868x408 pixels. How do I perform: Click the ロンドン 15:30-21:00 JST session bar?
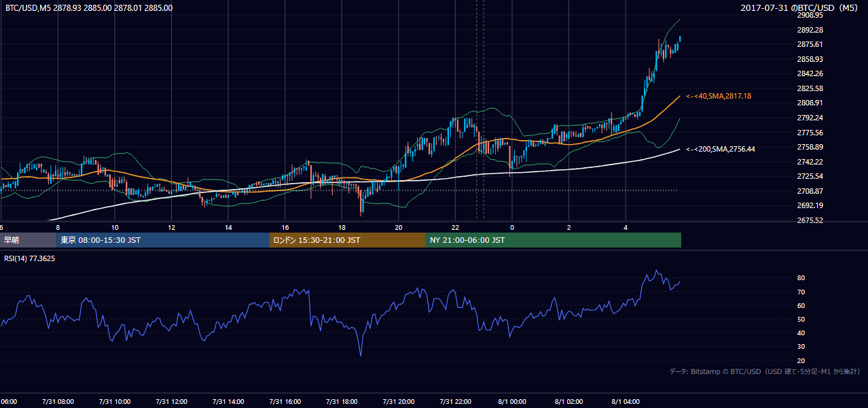coord(348,240)
